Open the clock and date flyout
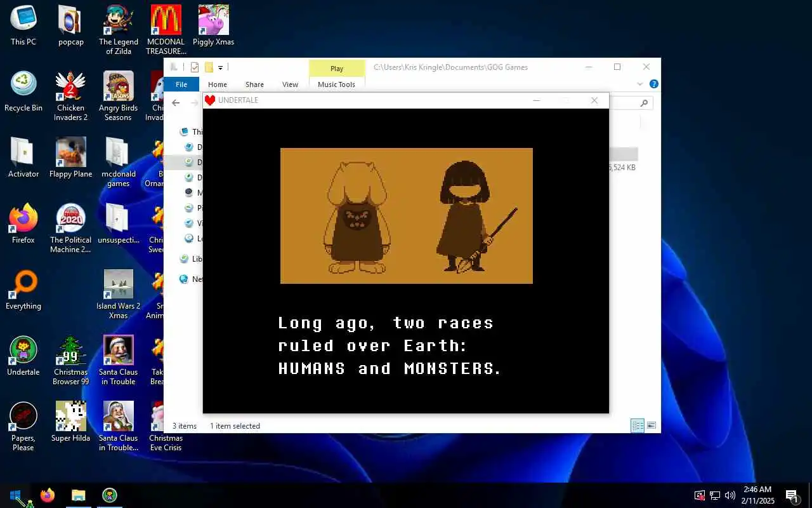Screen dimensions: 812x508 tap(757, 495)
